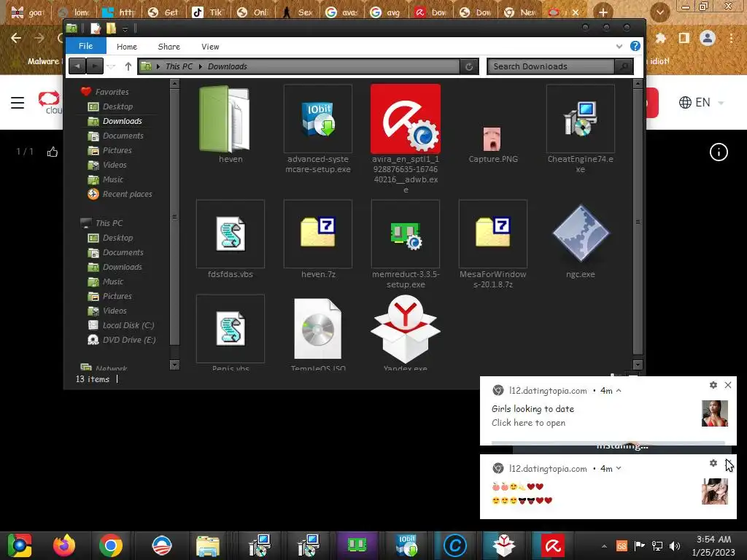
Task: Click volume speaker tray icon
Action: (675, 545)
